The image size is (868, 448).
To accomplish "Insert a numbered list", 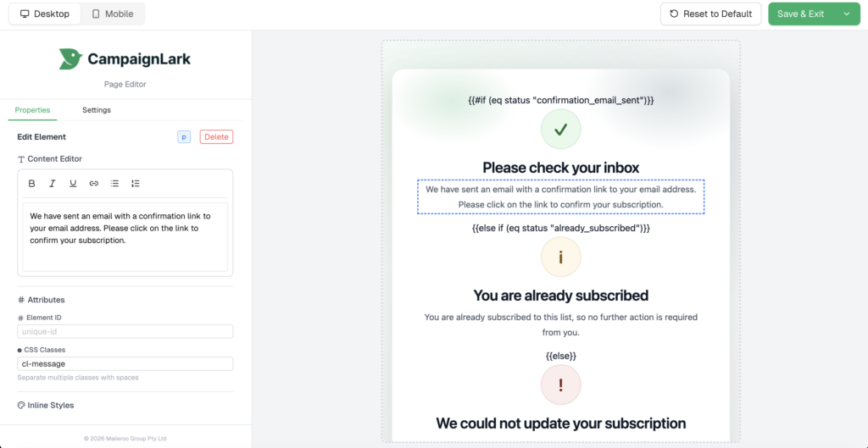I will pyautogui.click(x=136, y=184).
